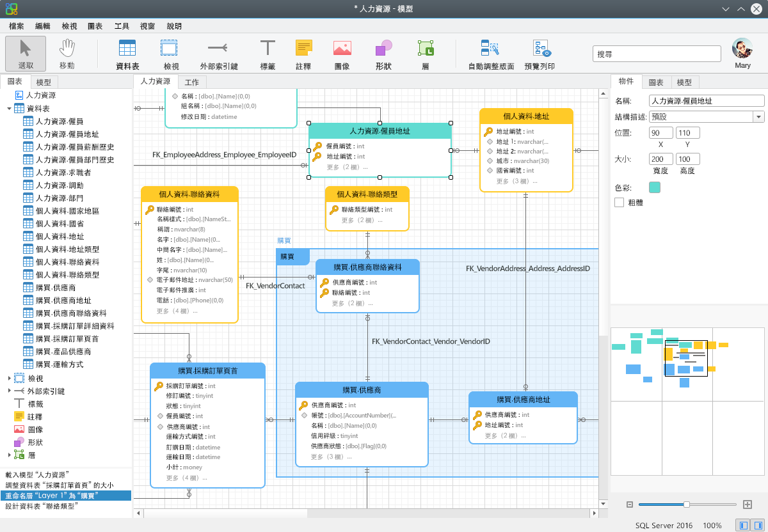Add a new 資料表 from toolbar
Image resolution: width=768 pixels, height=532 pixels.
pos(127,53)
